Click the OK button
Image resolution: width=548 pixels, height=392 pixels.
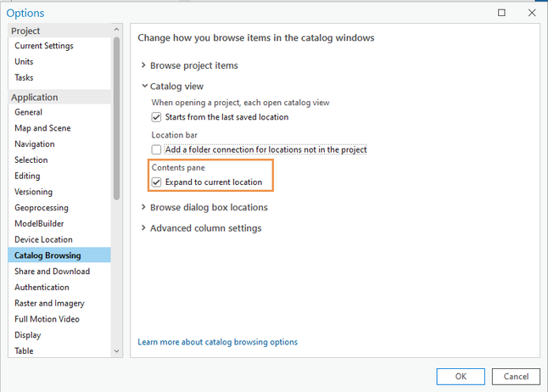click(461, 376)
